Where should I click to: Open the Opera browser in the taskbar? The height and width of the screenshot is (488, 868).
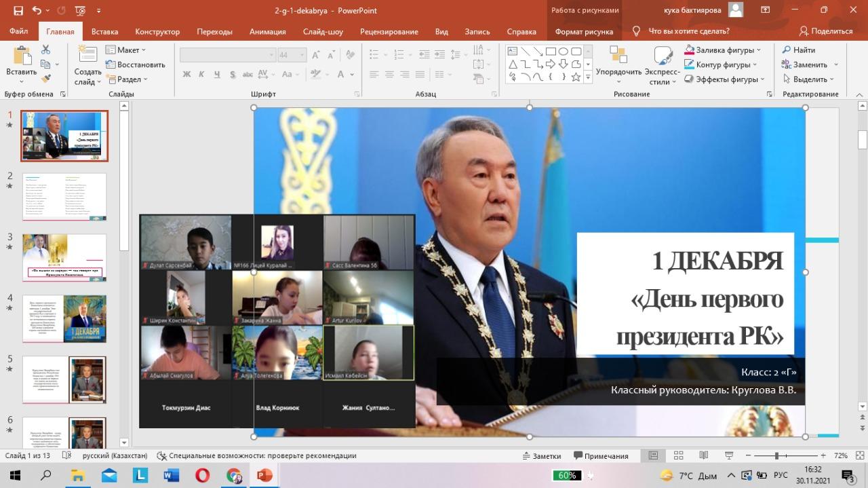click(x=202, y=475)
